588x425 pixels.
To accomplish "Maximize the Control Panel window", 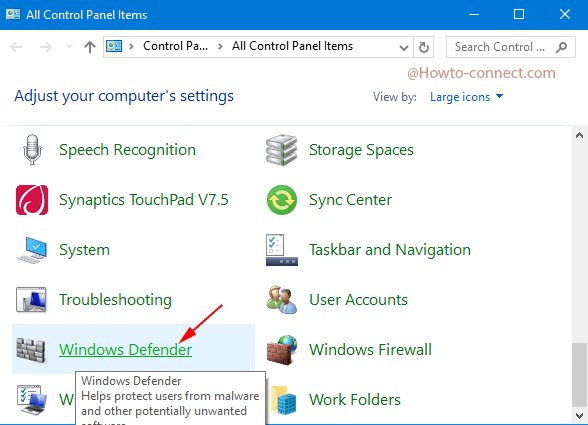I will 519,15.
